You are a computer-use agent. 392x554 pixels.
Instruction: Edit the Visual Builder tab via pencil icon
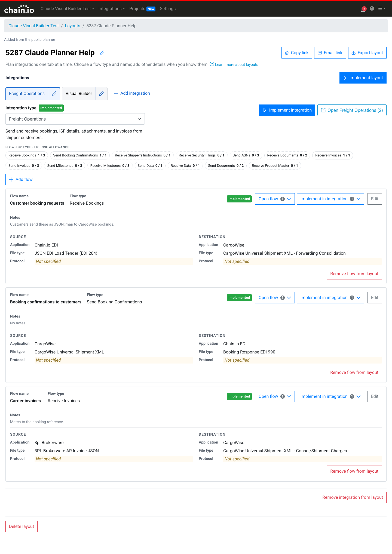(101, 94)
